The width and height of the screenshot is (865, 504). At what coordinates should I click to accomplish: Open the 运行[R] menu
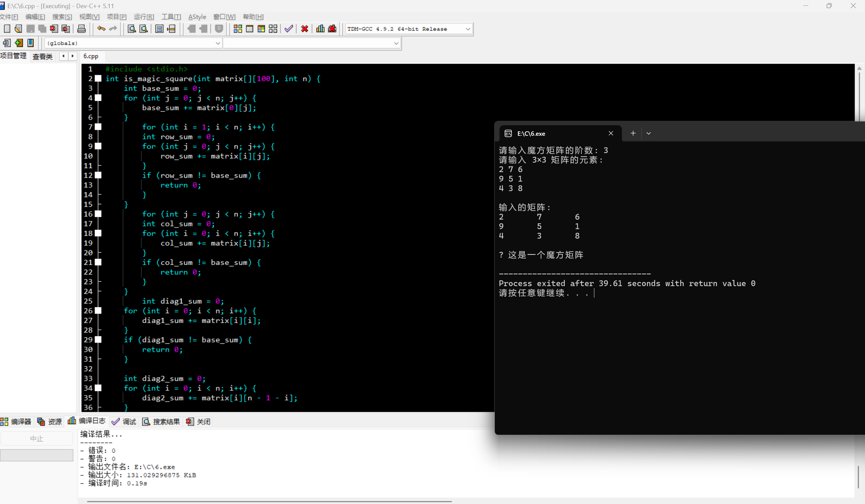point(143,17)
